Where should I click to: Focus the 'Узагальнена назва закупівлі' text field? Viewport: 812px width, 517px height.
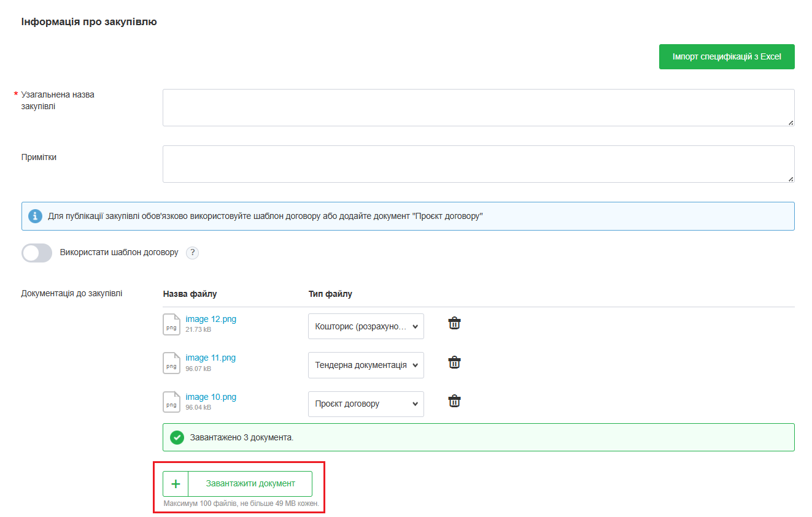coord(478,107)
